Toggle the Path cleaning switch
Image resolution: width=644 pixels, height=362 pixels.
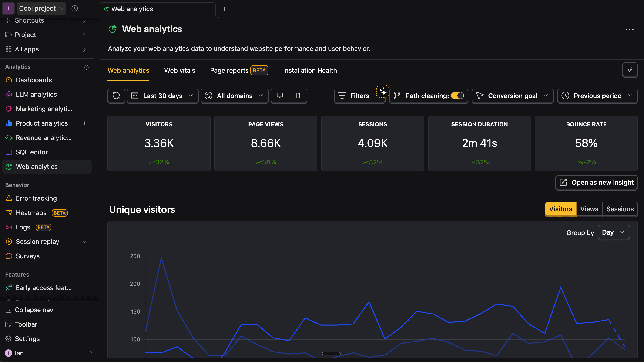coord(457,96)
